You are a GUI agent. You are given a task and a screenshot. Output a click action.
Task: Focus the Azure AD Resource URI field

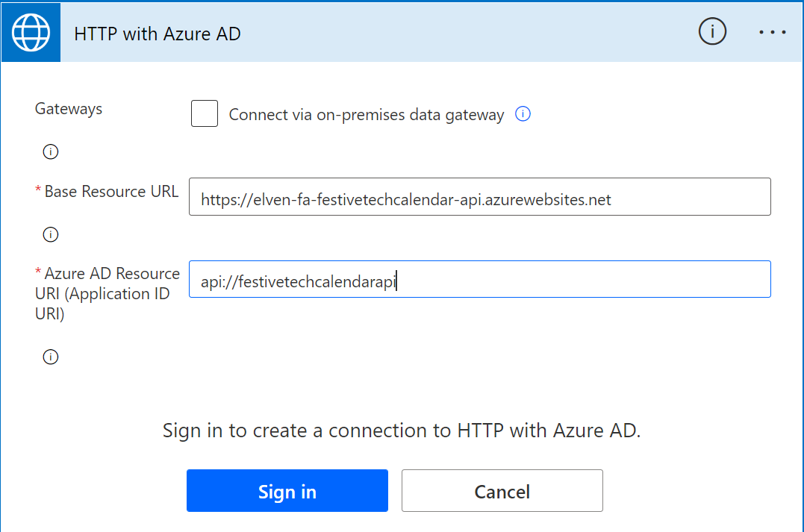[479, 279]
